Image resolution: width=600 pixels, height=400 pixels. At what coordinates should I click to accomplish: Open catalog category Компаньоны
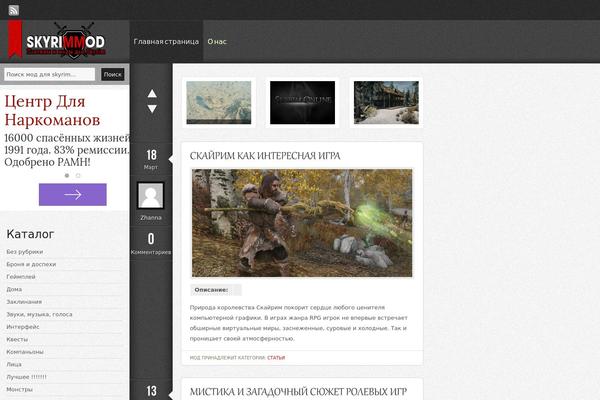(25, 352)
